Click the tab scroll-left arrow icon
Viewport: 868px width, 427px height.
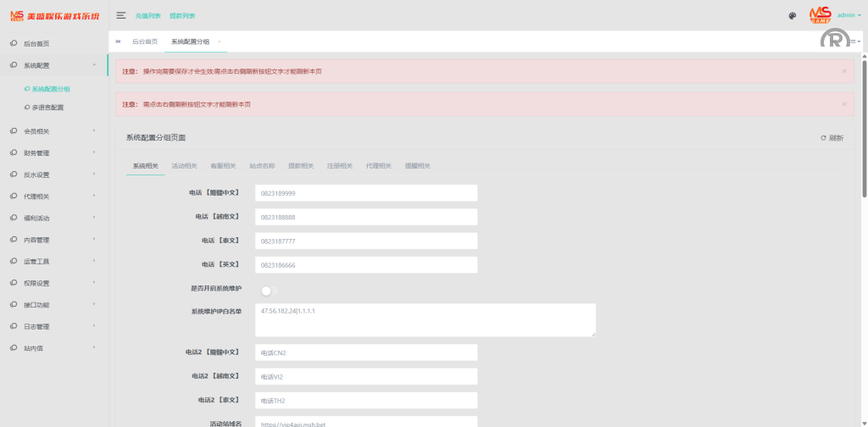tap(118, 42)
